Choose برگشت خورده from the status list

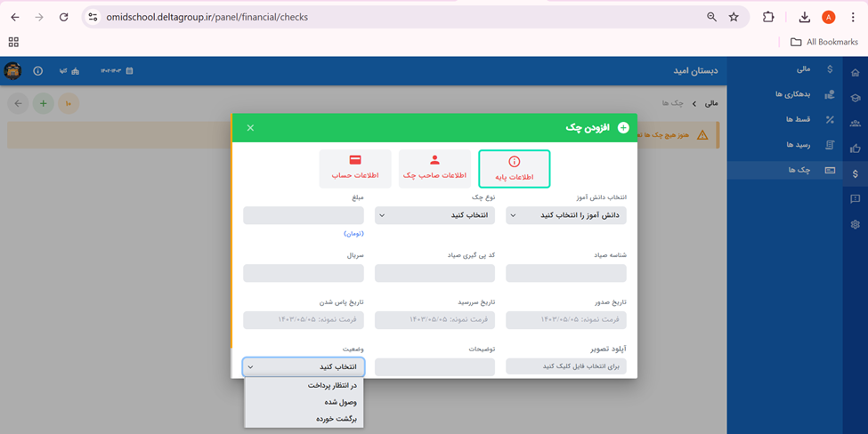click(x=304, y=419)
